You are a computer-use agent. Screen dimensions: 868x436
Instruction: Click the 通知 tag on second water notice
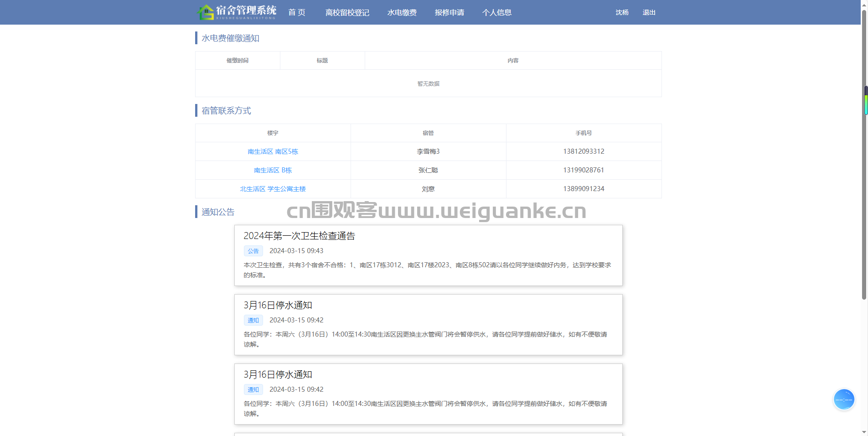[253, 389]
